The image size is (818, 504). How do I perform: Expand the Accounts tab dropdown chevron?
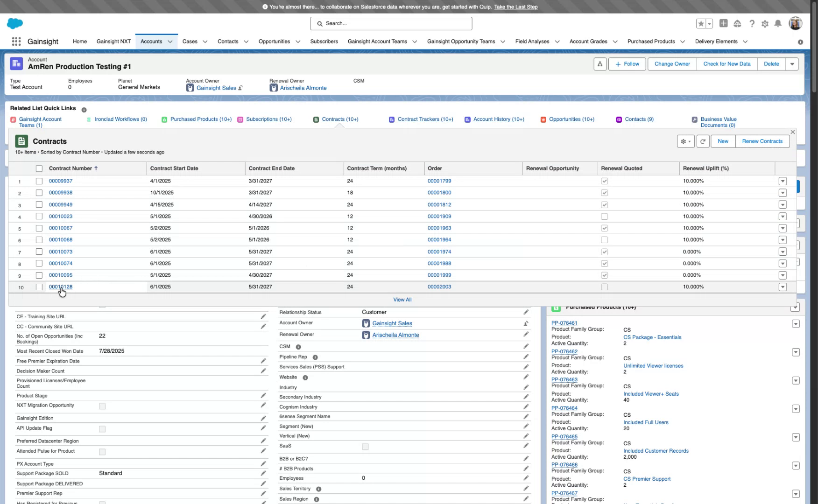170,41
